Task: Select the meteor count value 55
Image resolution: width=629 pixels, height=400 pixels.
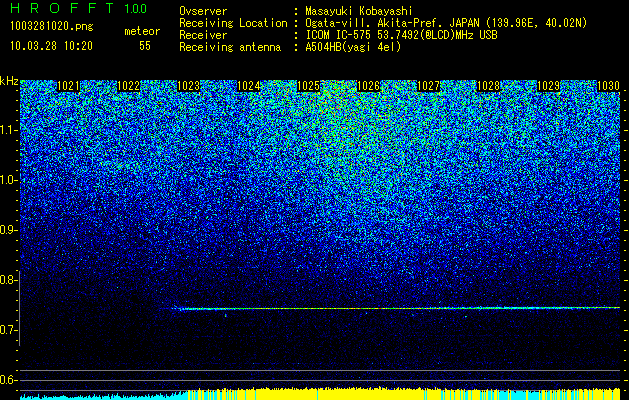Action: coord(145,46)
